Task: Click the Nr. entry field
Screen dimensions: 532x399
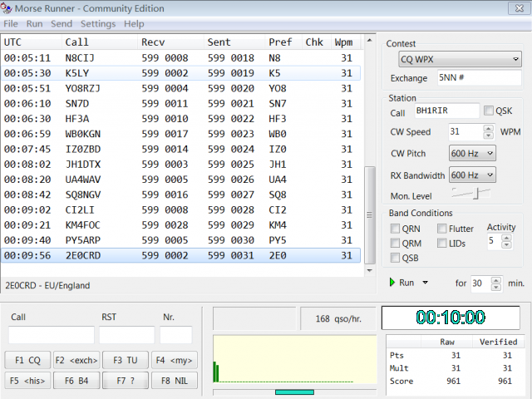Action: click(175, 335)
